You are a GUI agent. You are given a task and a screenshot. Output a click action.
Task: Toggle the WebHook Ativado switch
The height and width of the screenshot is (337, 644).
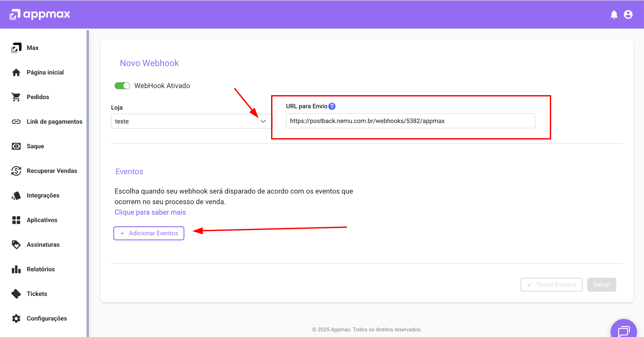click(x=122, y=86)
